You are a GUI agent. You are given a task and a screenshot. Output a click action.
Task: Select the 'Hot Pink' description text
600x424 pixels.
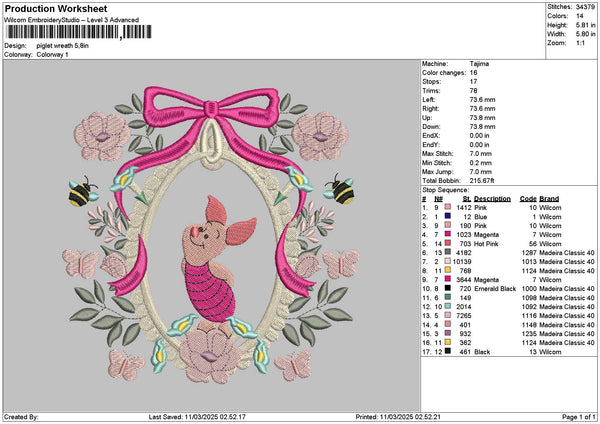click(486, 244)
